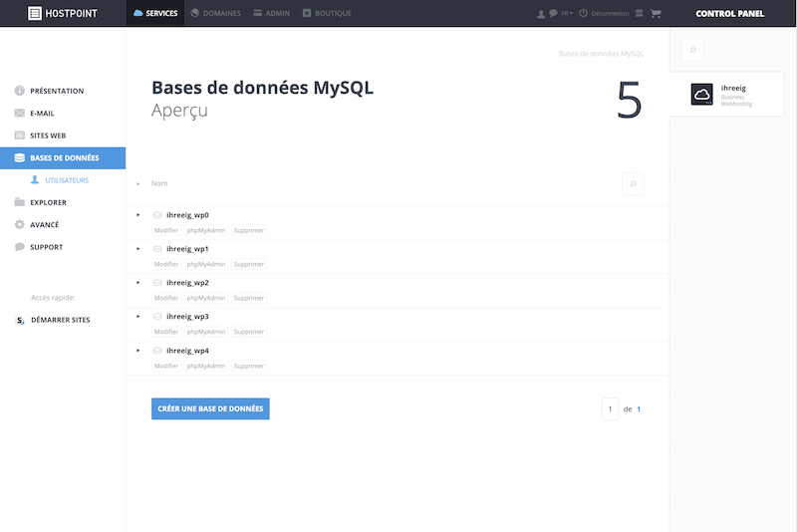Click the ihreeig cloud hosting icon
The width and height of the screenshot is (797, 532).
(x=702, y=95)
